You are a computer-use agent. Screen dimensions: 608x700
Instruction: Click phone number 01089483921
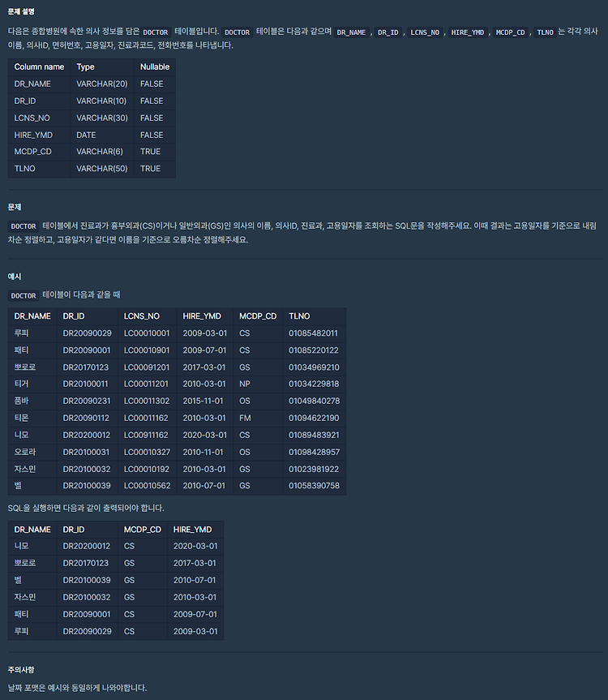coord(314,435)
